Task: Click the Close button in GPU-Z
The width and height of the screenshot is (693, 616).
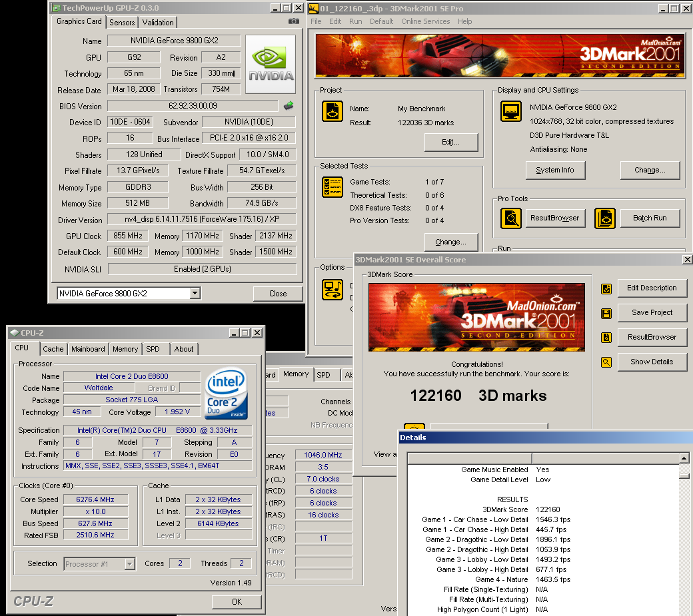Action: click(278, 294)
